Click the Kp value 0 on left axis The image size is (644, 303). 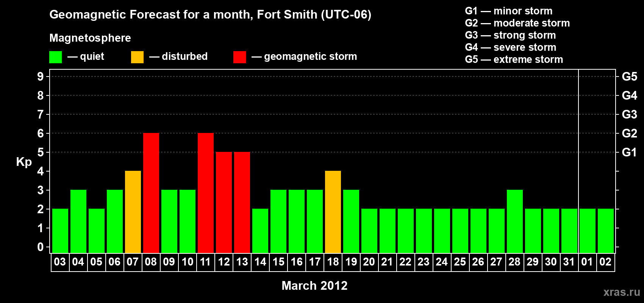point(41,247)
